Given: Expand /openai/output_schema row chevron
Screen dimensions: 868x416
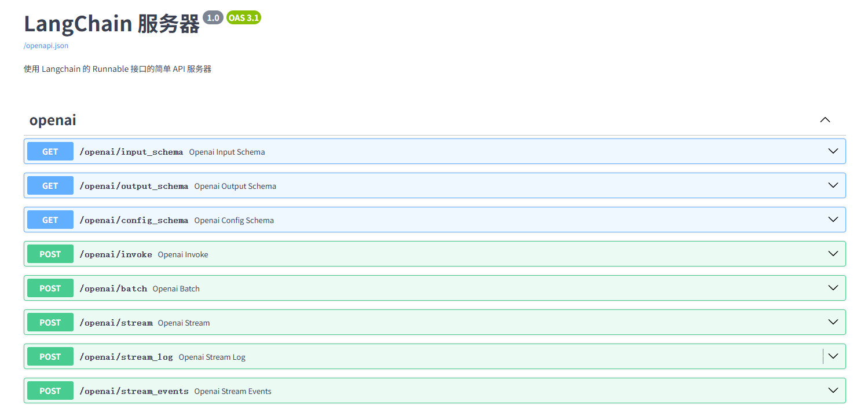Looking at the screenshot, I should point(833,185).
